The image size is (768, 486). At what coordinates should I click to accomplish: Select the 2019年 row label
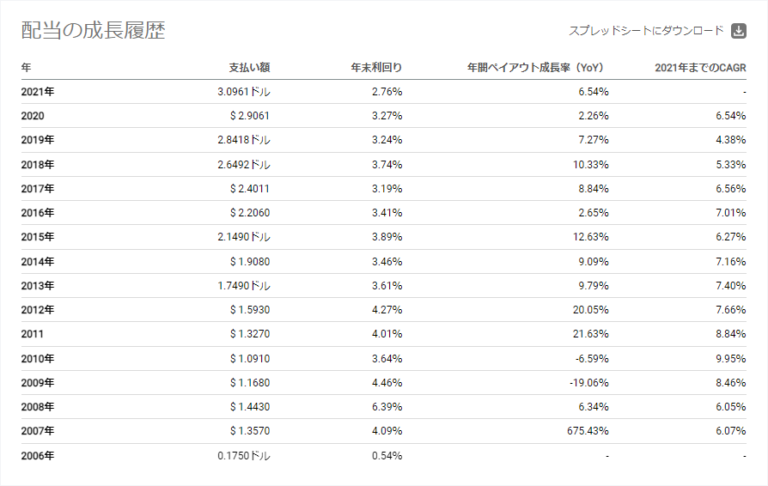37,140
